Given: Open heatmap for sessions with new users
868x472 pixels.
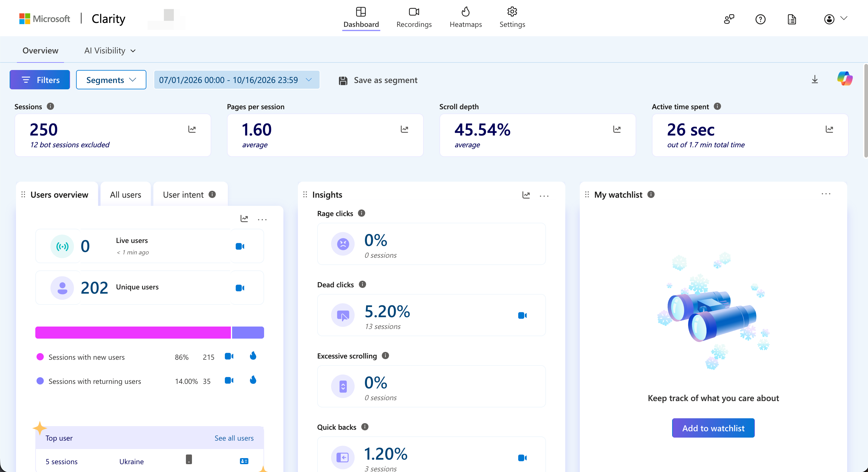Looking at the screenshot, I should [253, 356].
